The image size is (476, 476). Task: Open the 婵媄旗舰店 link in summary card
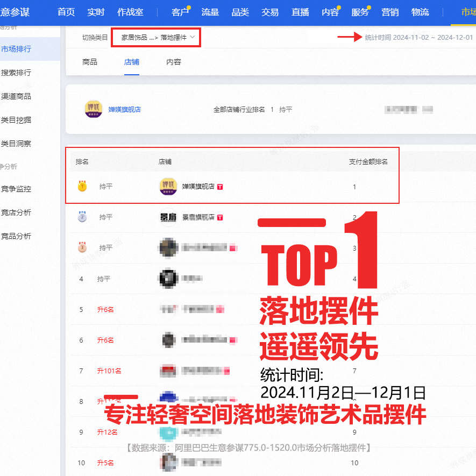(124, 110)
